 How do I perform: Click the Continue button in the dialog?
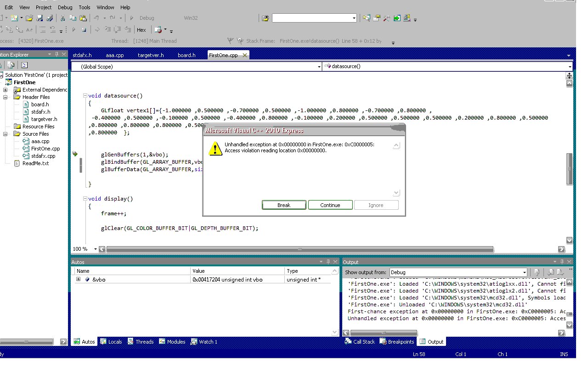(330, 205)
